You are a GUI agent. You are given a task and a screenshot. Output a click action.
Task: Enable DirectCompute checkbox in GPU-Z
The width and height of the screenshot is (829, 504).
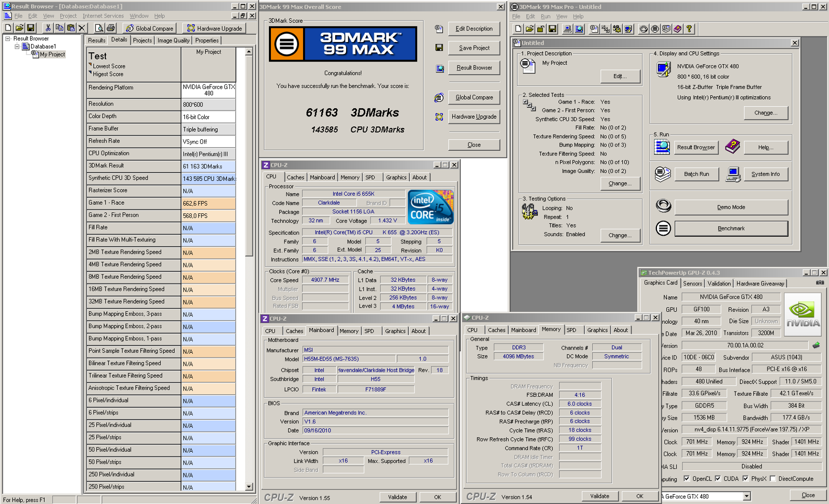coord(773,479)
